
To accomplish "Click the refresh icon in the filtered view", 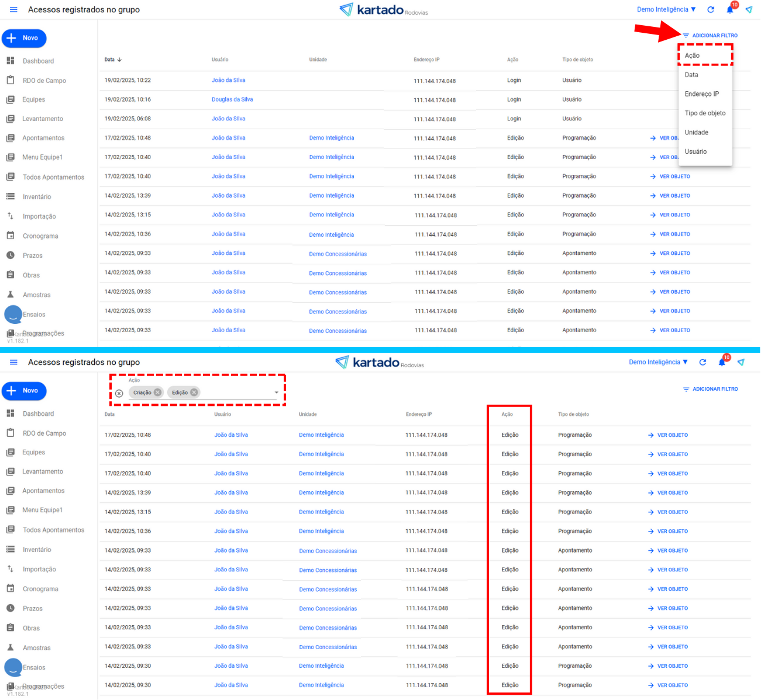I will [x=703, y=363].
